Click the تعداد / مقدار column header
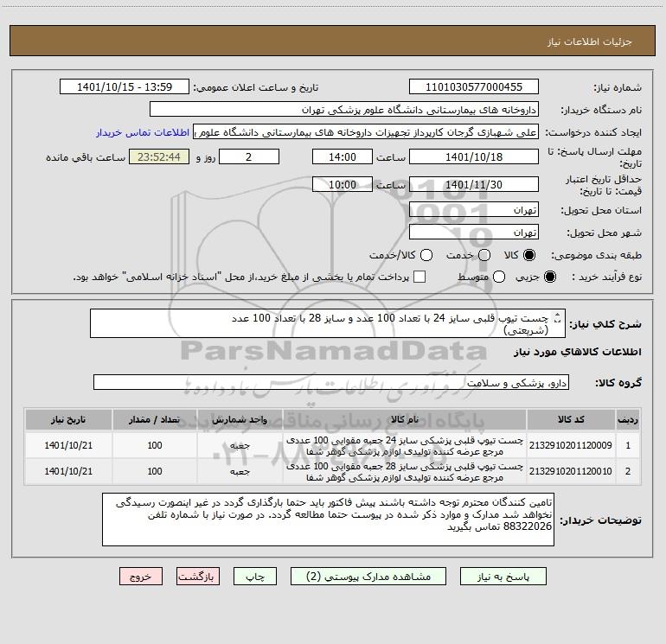The height and width of the screenshot is (644, 666). tap(155, 420)
